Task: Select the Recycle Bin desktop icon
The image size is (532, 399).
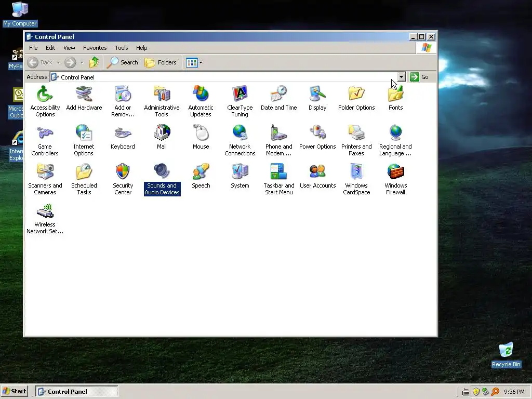Action: (x=506, y=355)
